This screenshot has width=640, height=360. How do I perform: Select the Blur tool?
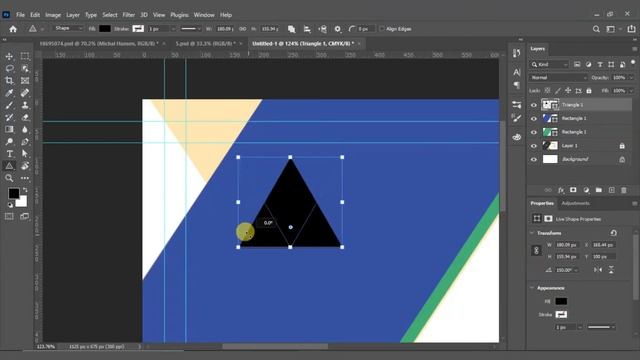coord(25,129)
